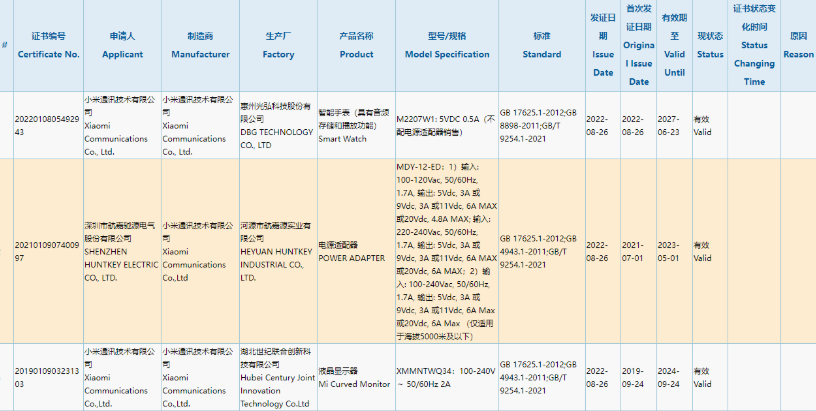816x411 pixels.
Task: Select the Curved Monitor row manufacturer cell
Action: [x=200, y=377]
